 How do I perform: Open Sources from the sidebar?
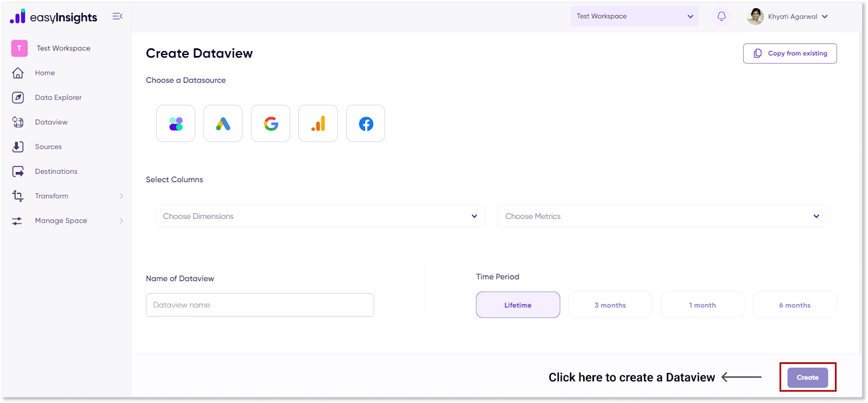click(x=48, y=147)
